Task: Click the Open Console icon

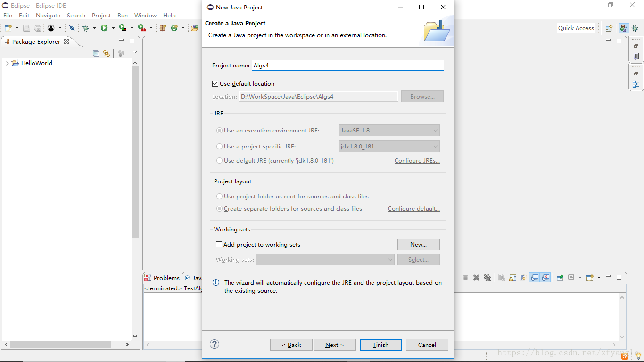Action: coord(589,278)
